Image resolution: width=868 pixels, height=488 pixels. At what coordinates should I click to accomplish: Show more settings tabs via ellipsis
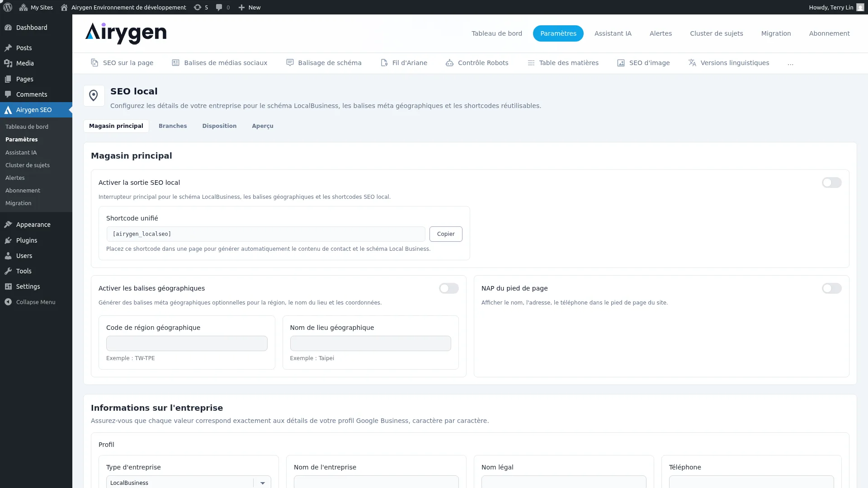click(790, 63)
